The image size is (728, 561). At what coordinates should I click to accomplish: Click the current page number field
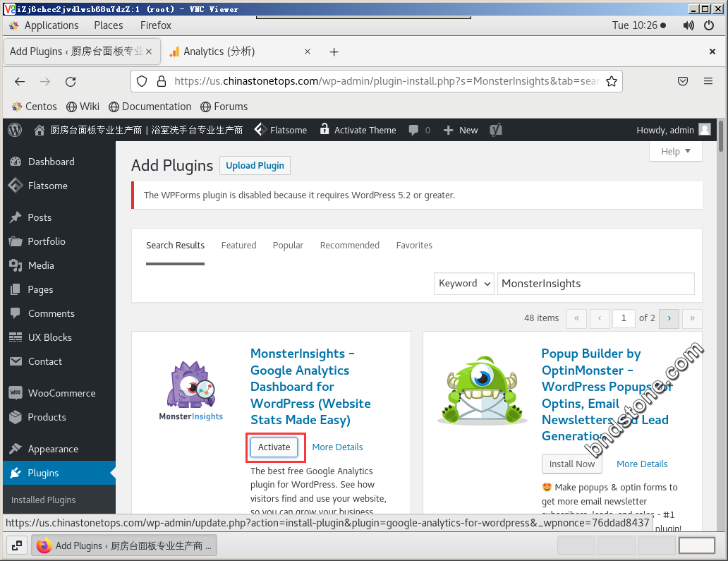click(624, 318)
